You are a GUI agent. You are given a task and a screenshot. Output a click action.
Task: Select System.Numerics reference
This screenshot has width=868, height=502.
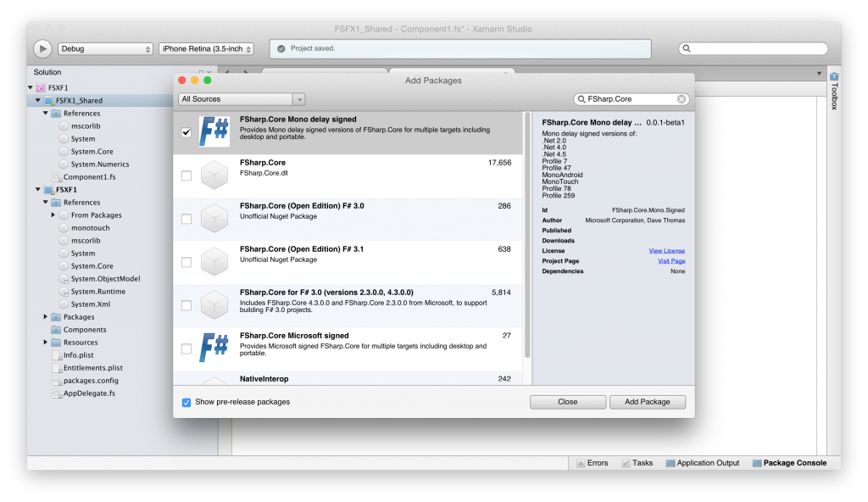[x=100, y=164]
